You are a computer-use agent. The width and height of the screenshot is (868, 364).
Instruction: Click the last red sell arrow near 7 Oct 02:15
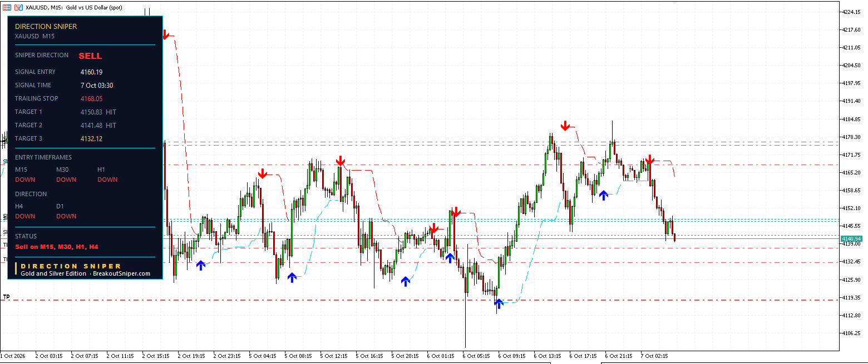pyautogui.click(x=649, y=159)
